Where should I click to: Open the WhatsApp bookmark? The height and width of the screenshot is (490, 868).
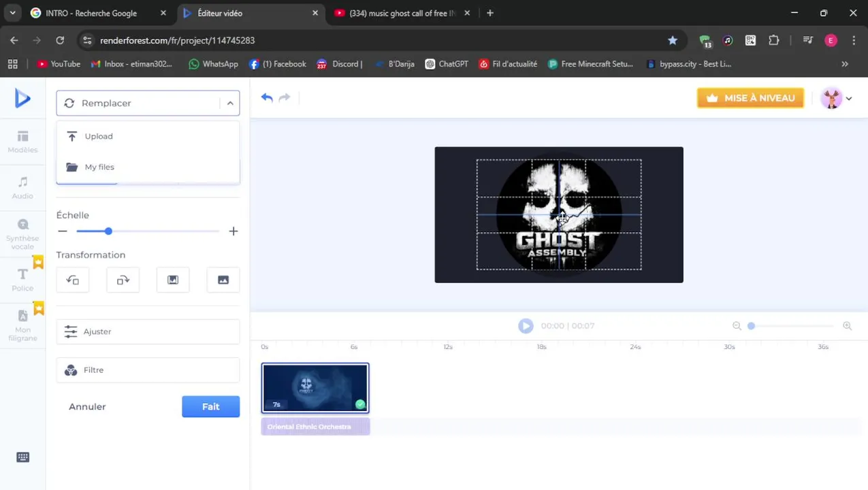pyautogui.click(x=214, y=64)
